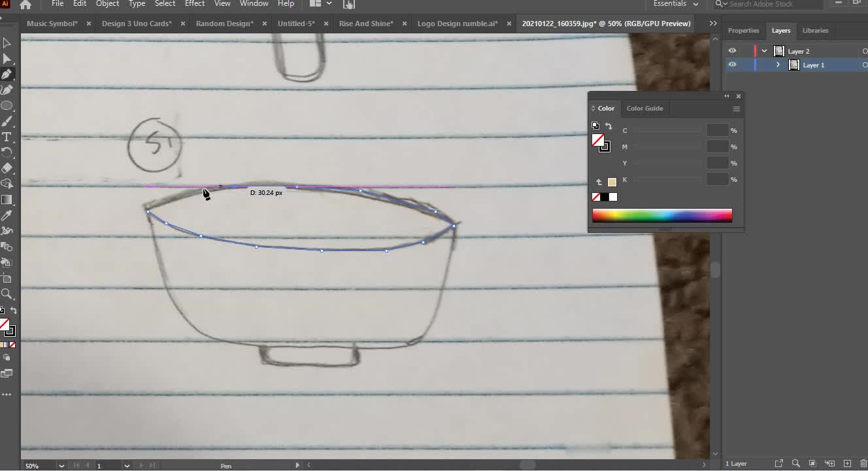Show more document tabs chevron

click(713, 24)
